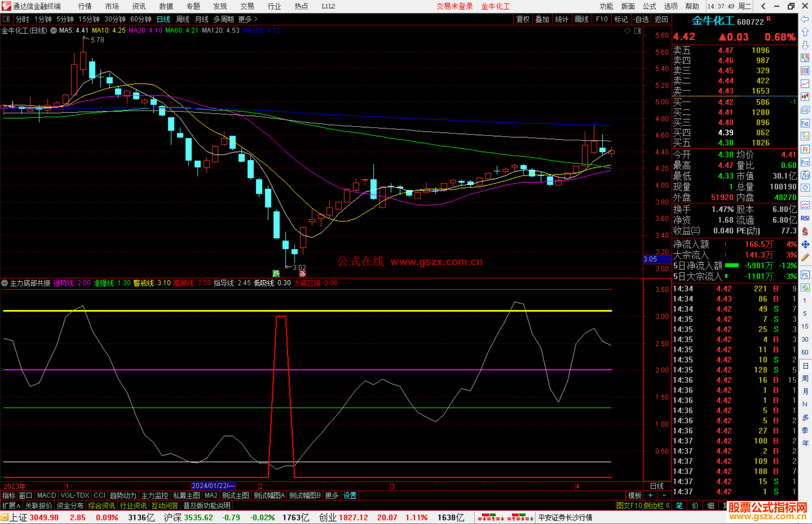The height and width of the screenshot is (524, 812).
Task: Click the 复权 button
Action: coord(523,19)
